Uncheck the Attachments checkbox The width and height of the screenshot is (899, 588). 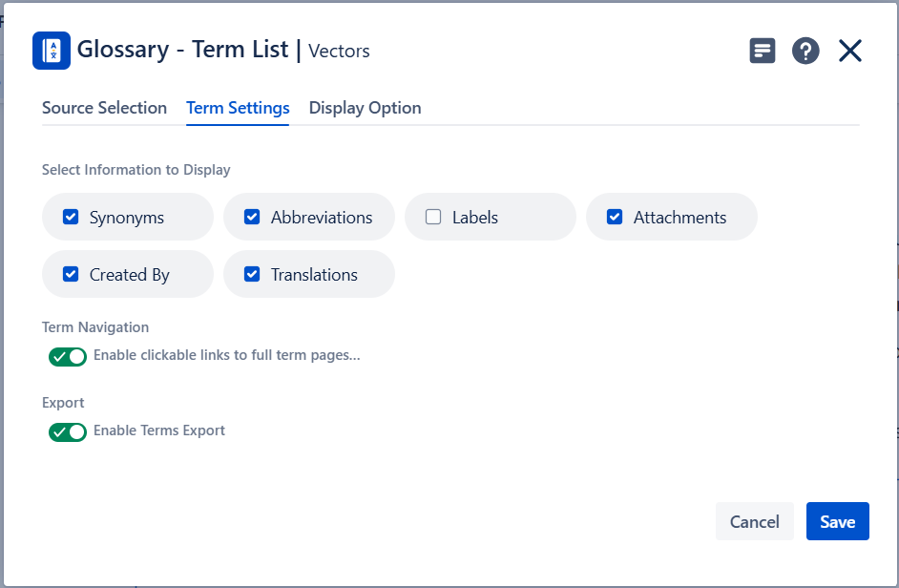point(615,217)
